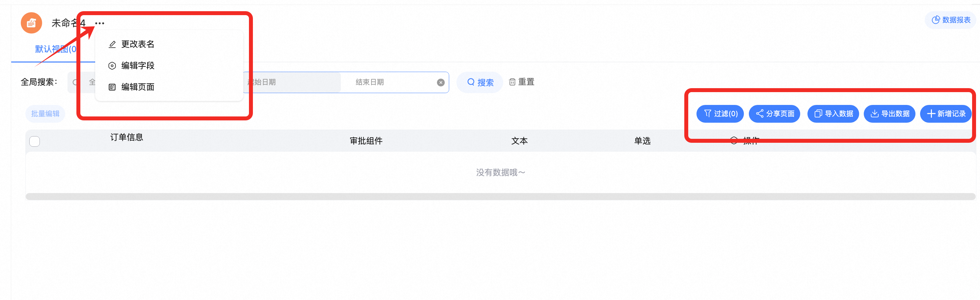Click 重置 to reset the search
The width and height of the screenshot is (980, 300).
pyautogui.click(x=522, y=82)
